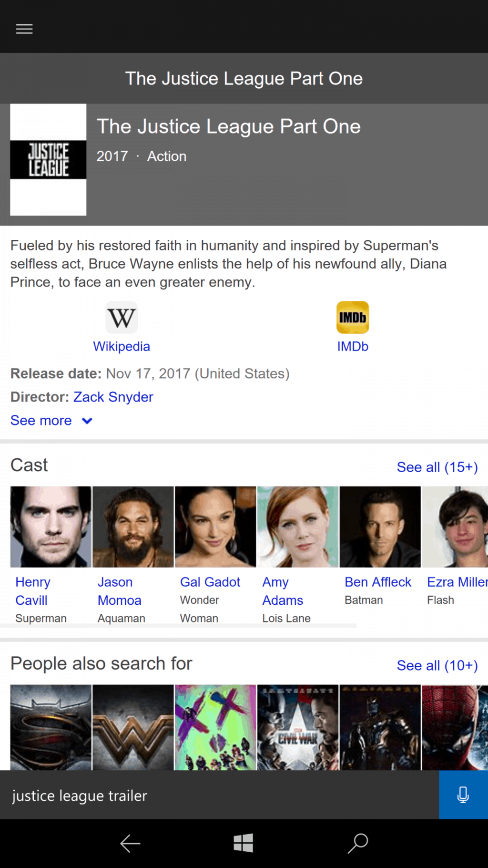488x868 pixels.
Task: Open Ben Affleck's cast photo
Action: tap(380, 527)
